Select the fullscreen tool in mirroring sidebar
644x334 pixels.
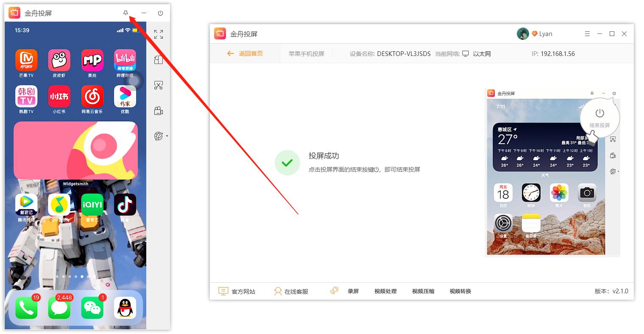[x=159, y=34]
